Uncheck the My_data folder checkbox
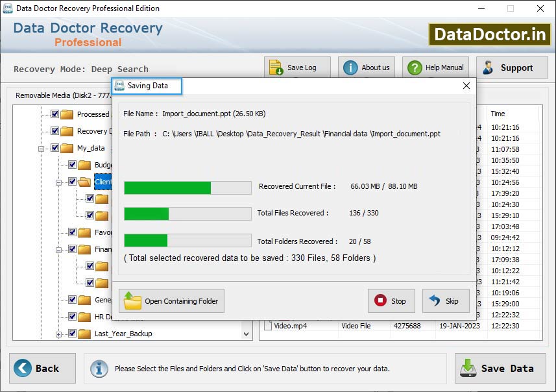 (56, 147)
